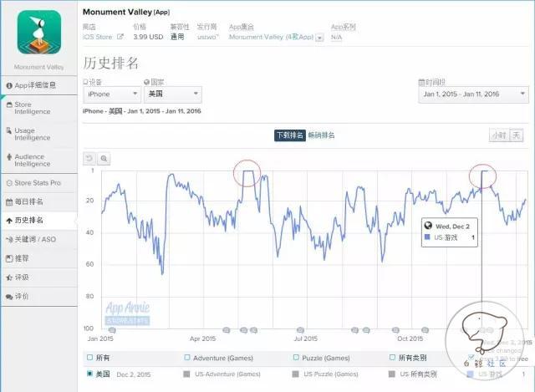Select the 小时 hourly granularity button
The height and width of the screenshot is (392, 535).
[499, 135]
